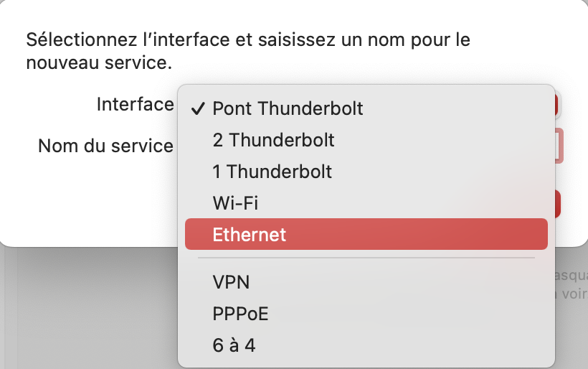
Task: Pick the 6 à 4 option
Action: [x=234, y=345]
